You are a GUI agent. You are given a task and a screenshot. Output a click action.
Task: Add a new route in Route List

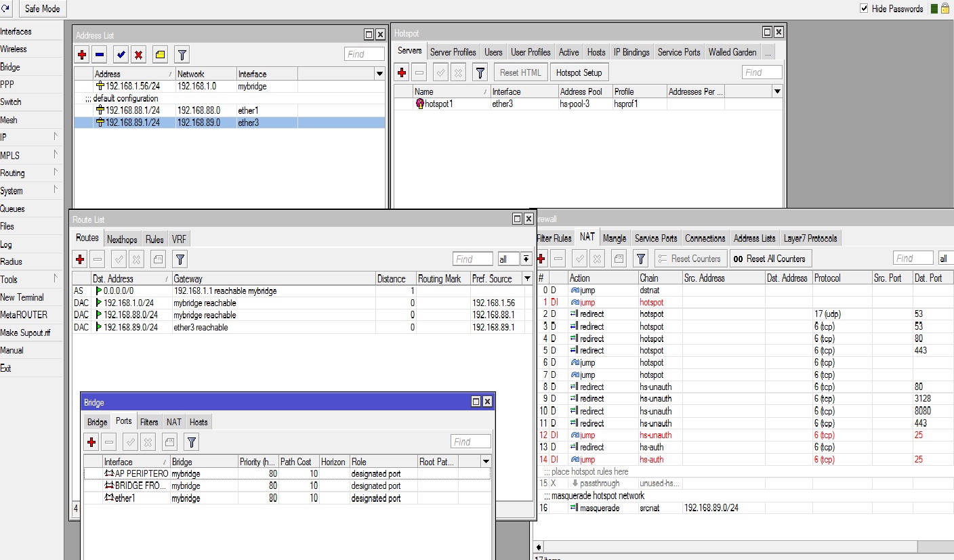[x=80, y=259]
